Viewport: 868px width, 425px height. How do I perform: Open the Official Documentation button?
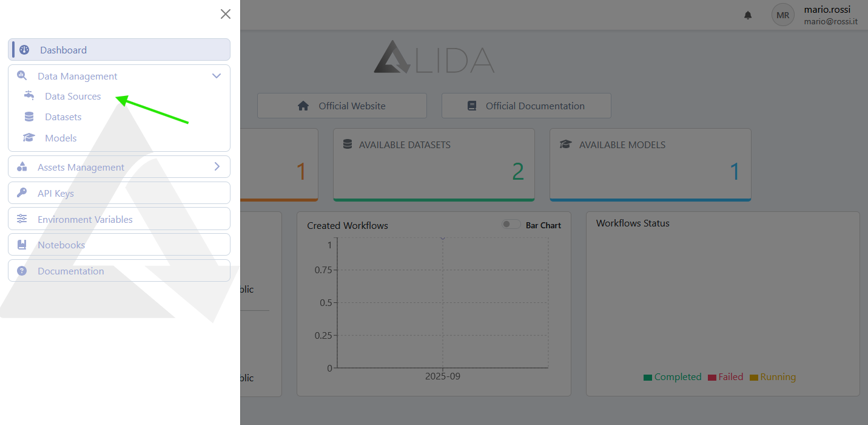pyautogui.click(x=527, y=106)
